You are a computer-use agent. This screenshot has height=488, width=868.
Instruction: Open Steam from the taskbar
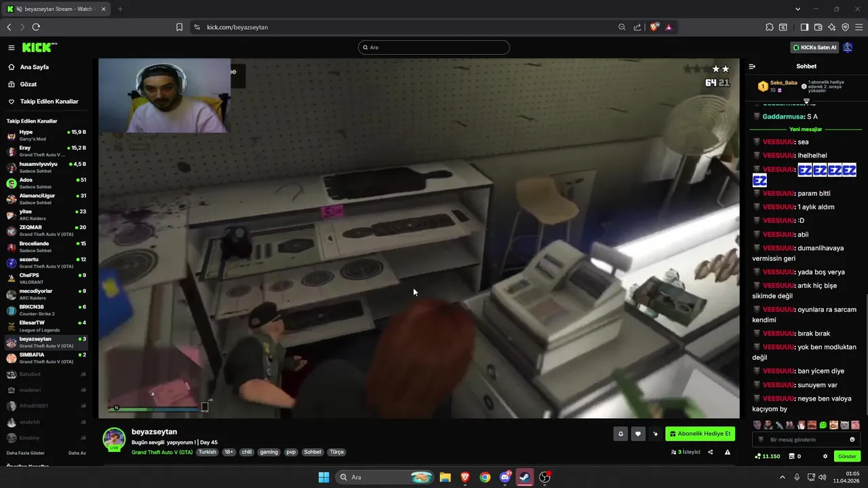525,477
